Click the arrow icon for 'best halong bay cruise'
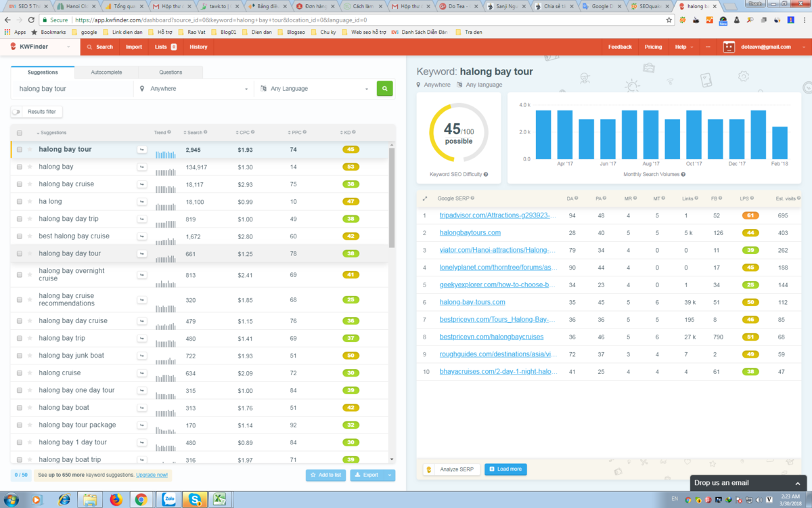 click(142, 236)
